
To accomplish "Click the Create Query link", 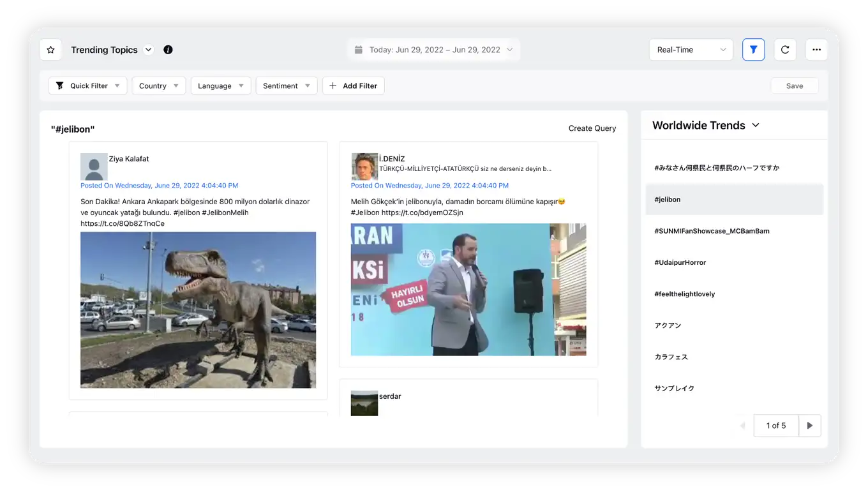I will pyautogui.click(x=592, y=128).
